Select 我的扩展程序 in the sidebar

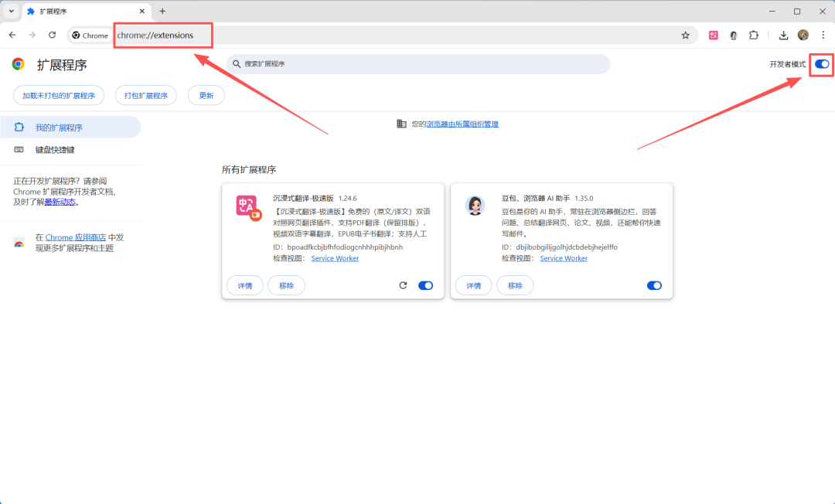(x=70, y=128)
